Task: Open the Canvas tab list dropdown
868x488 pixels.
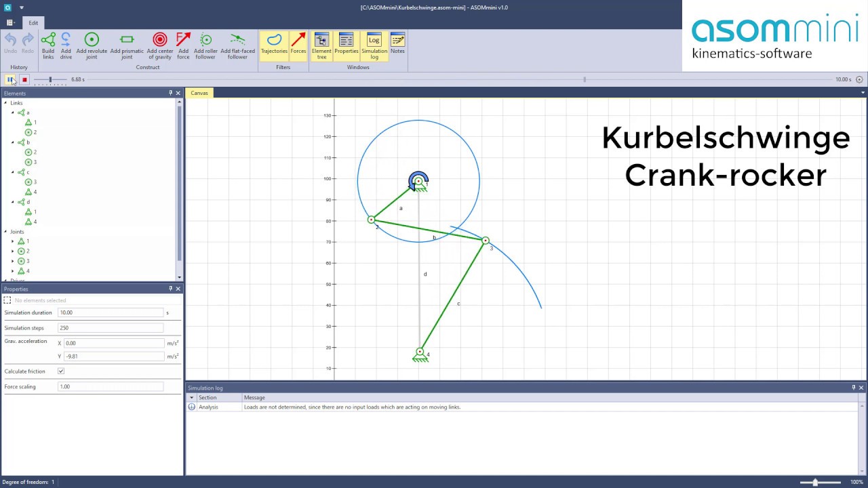Action: pos(863,93)
